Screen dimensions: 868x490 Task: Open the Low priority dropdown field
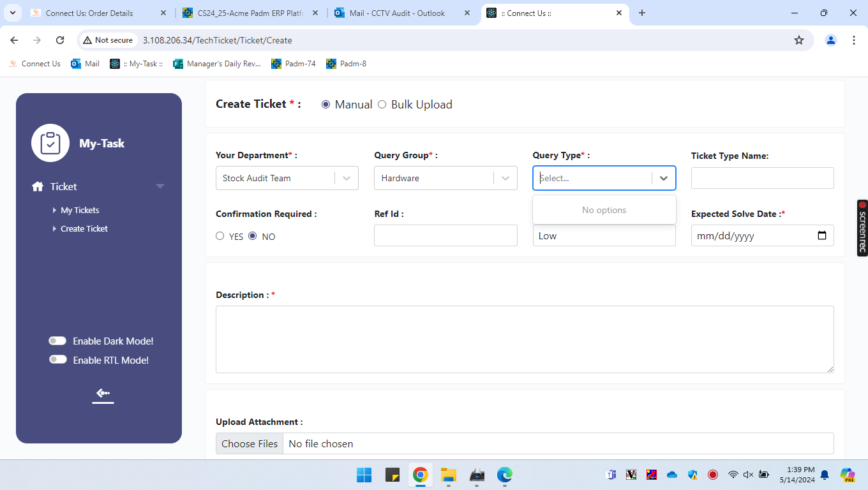tap(604, 235)
